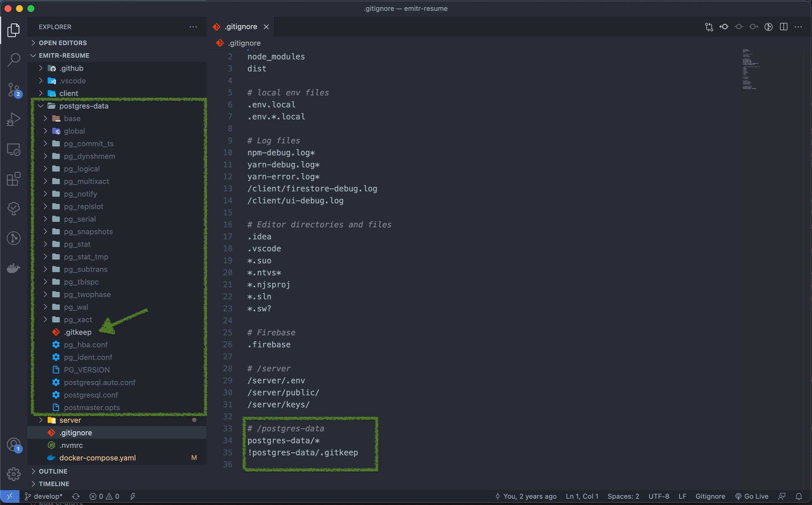Open the Accounts icon in the activity bar
Viewport: 812px width, 505px height.
[x=14, y=445]
